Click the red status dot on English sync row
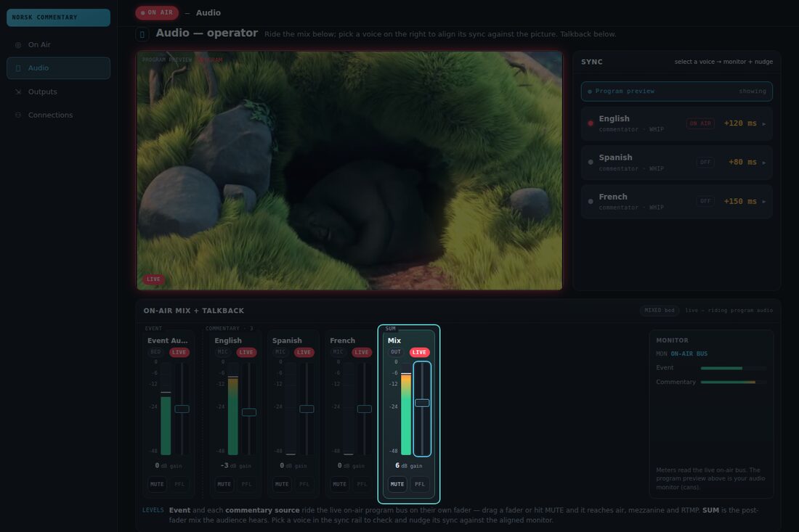The width and height of the screenshot is (799, 532). [591, 123]
